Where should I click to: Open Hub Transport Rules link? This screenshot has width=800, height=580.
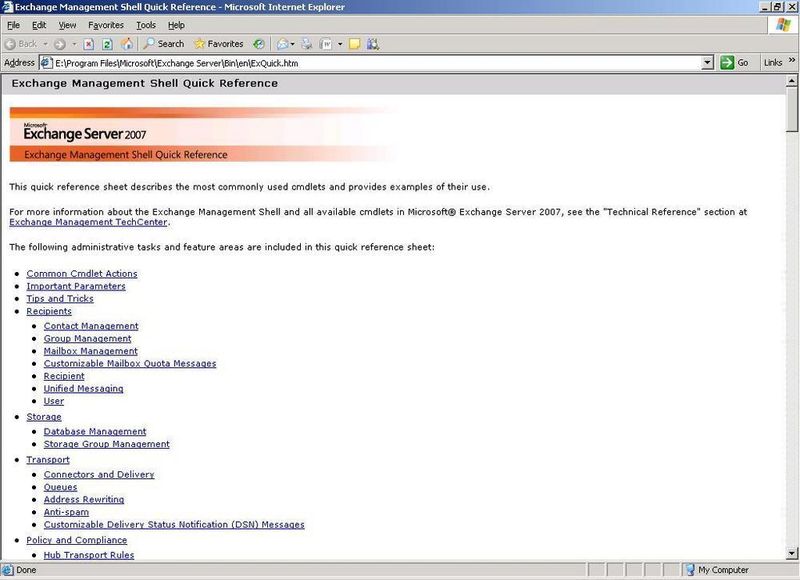(x=89, y=555)
